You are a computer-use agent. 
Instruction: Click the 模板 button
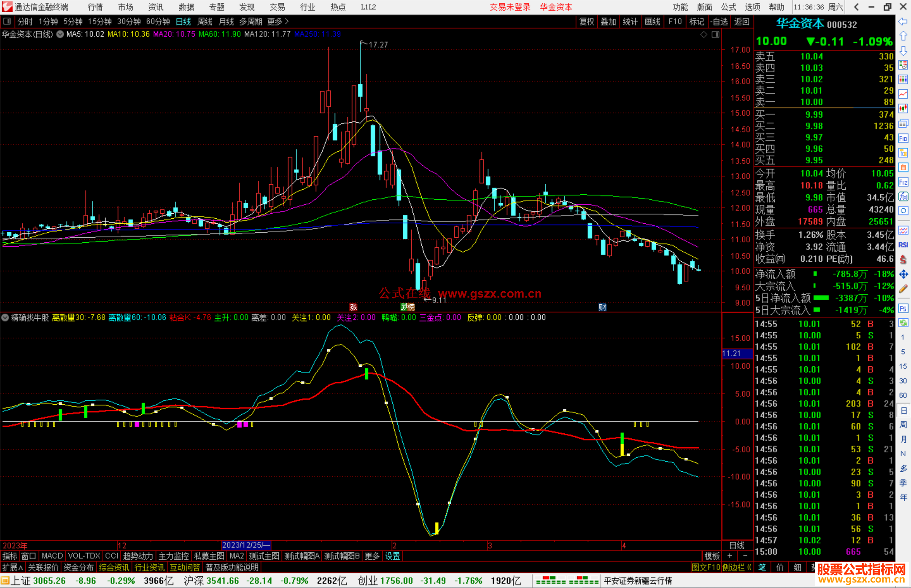712,556
